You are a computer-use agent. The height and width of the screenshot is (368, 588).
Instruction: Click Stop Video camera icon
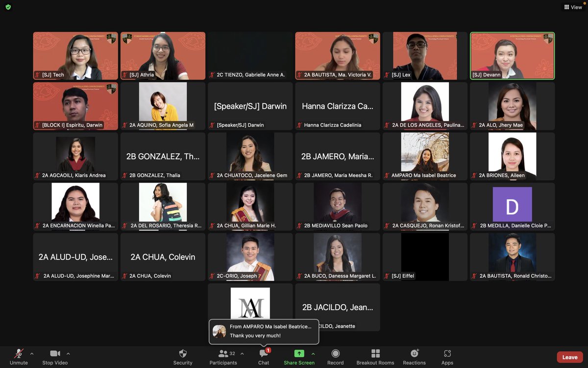55,353
